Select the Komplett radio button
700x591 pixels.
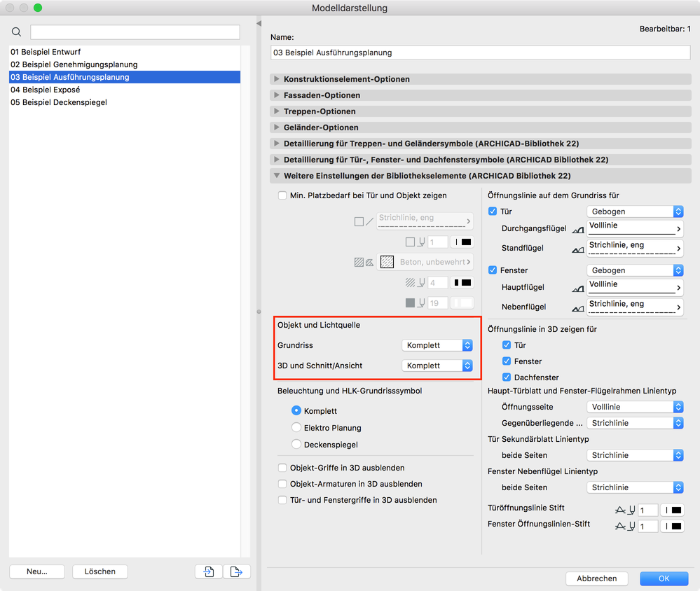(x=296, y=411)
